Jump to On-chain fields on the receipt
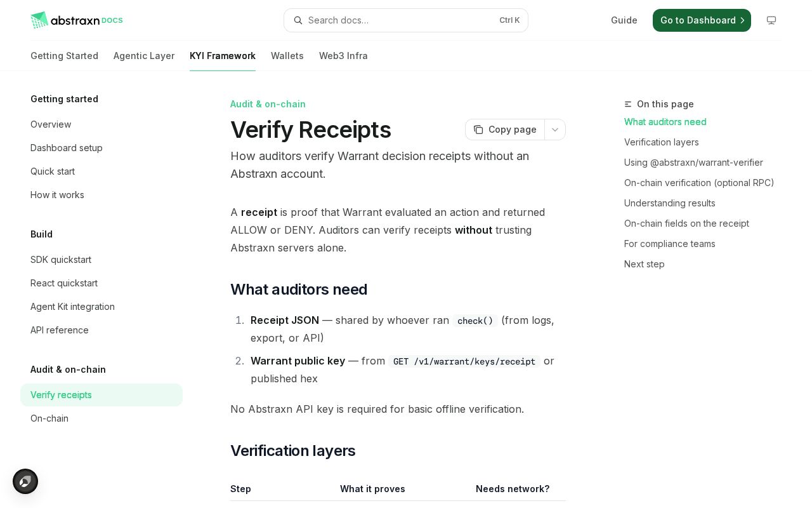 [x=686, y=224]
